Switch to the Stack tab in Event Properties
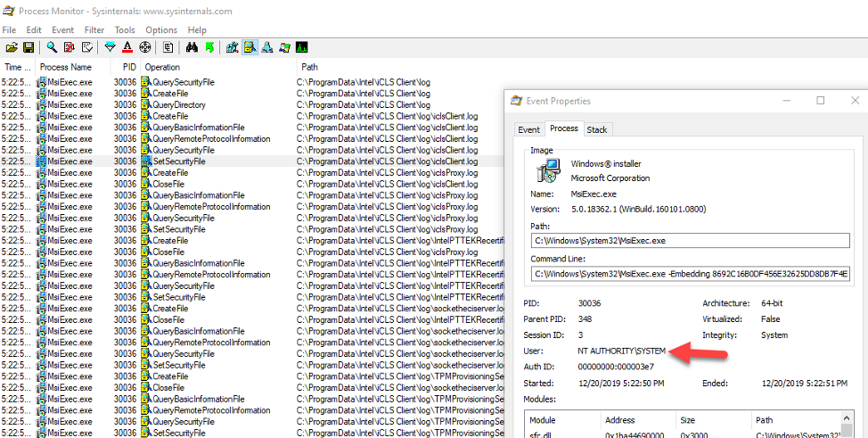Viewport: 868px width, 438px height. pyautogui.click(x=597, y=129)
